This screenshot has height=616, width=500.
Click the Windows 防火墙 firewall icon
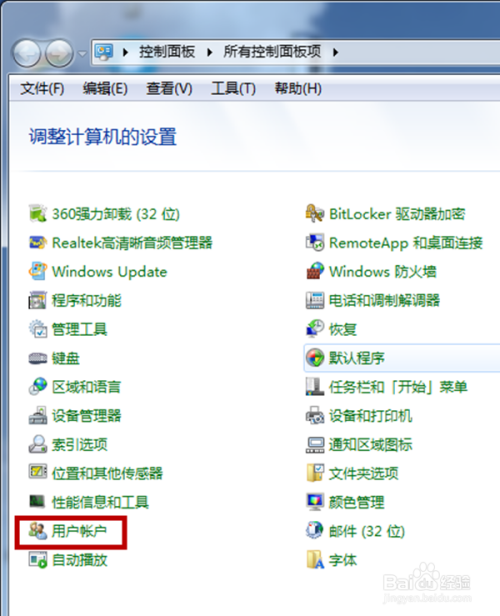(315, 271)
